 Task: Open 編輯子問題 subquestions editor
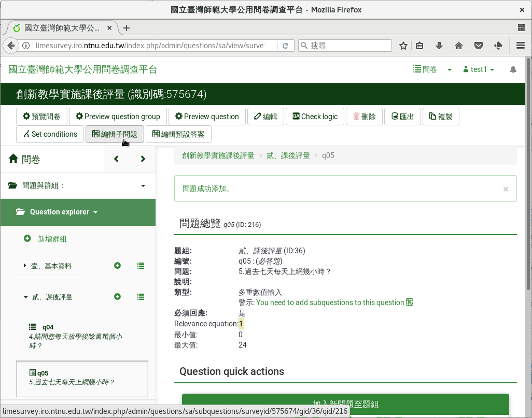click(115, 134)
